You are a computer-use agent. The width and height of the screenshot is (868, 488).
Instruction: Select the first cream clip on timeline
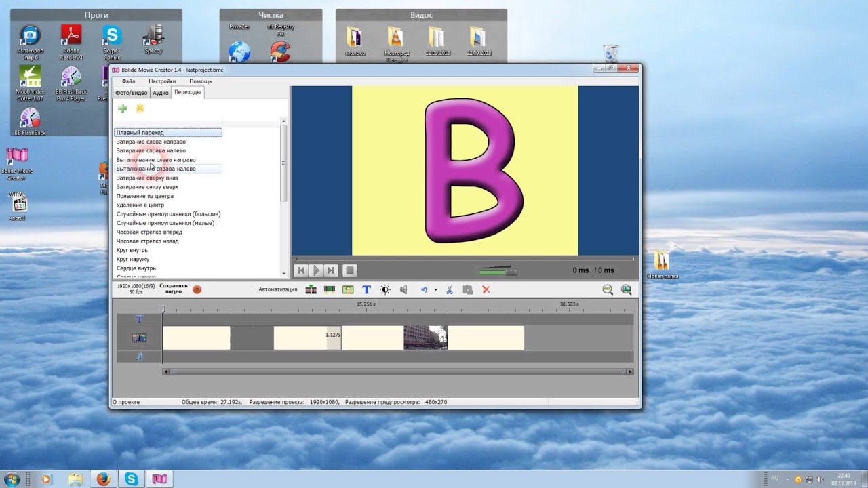[x=197, y=338]
